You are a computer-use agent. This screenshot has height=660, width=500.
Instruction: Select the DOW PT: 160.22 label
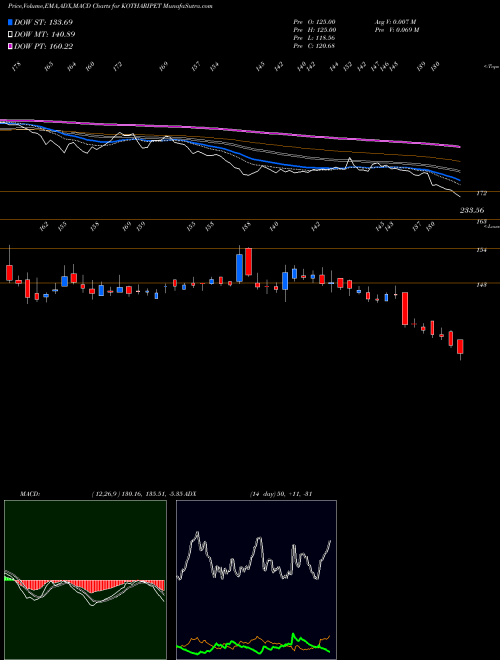pos(44,46)
